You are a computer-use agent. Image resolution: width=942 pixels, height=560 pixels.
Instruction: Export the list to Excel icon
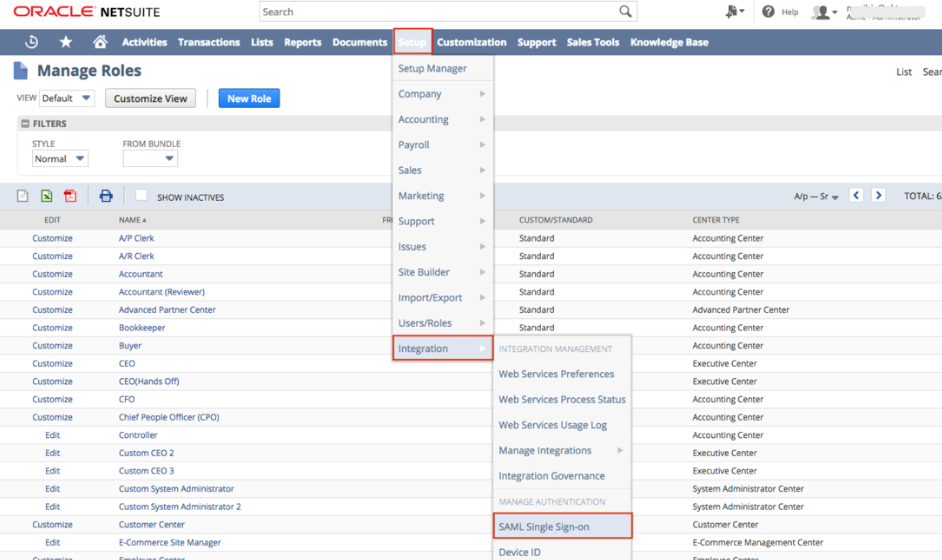[x=46, y=196]
